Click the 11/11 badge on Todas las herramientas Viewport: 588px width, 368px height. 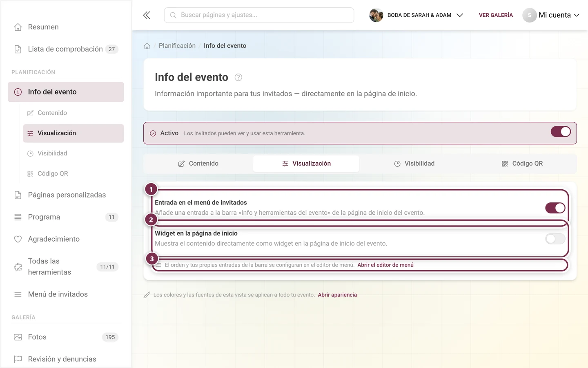[x=107, y=267]
